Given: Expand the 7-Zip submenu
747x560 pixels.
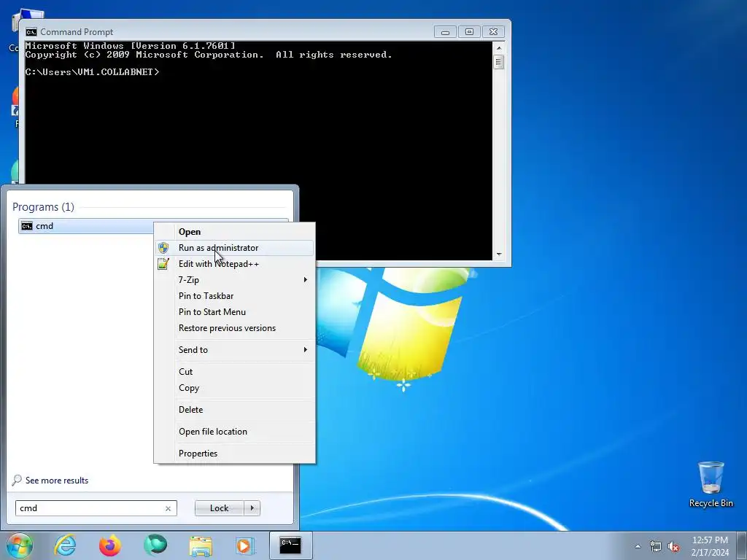Looking at the screenshot, I should point(234,280).
